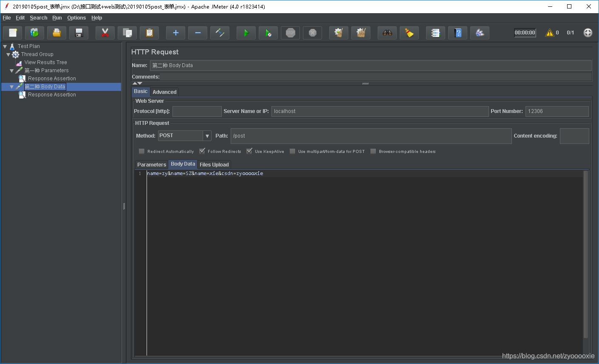Image resolution: width=599 pixels, height=364 pixels.
Task: Click the Help question mark icon
Action: [458, 33]
